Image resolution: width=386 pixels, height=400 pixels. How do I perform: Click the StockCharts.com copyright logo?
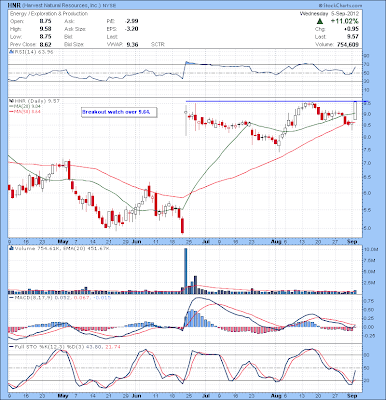(x=340, y=6)
